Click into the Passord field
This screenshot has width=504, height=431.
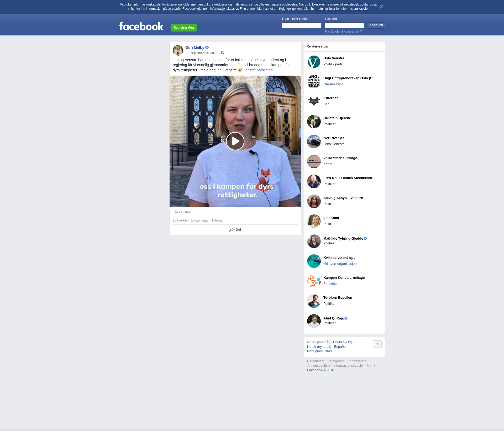point(344,25)
